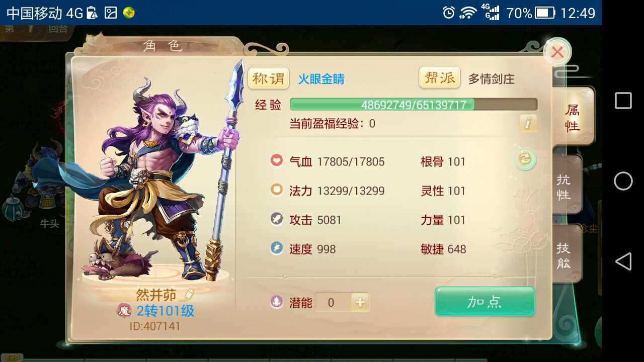This screenshot has height=362, width=644.
Task: Tap the 魔 race badge icon
Action: 124,311
